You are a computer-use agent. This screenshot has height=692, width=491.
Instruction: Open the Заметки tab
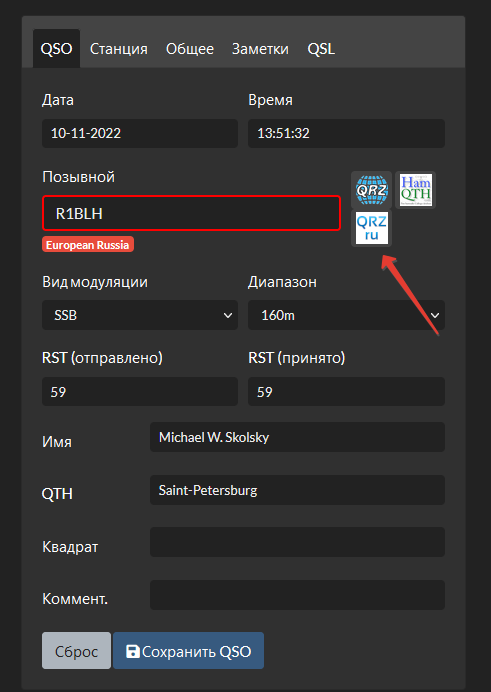pyautogui.click(x=260, y=49)
